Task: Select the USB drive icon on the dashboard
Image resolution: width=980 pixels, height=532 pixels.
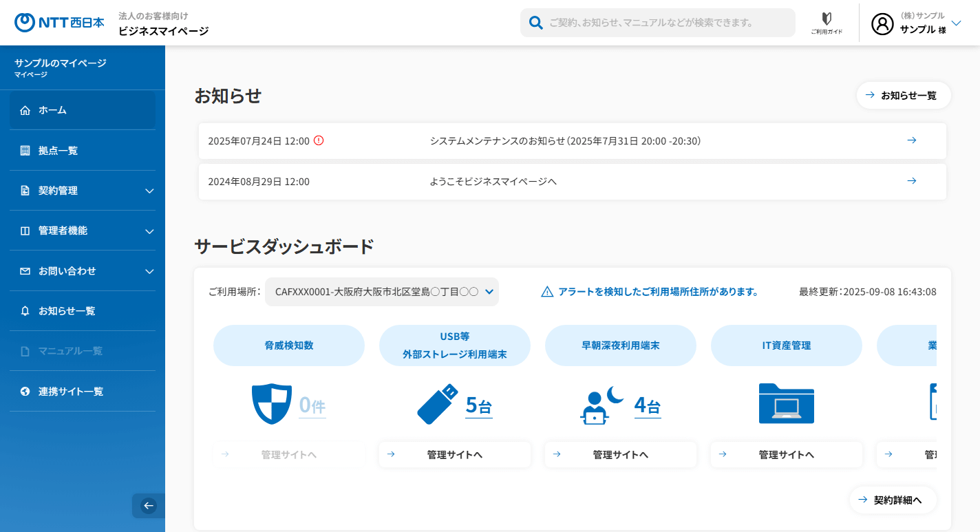Action: pos(438,403)
